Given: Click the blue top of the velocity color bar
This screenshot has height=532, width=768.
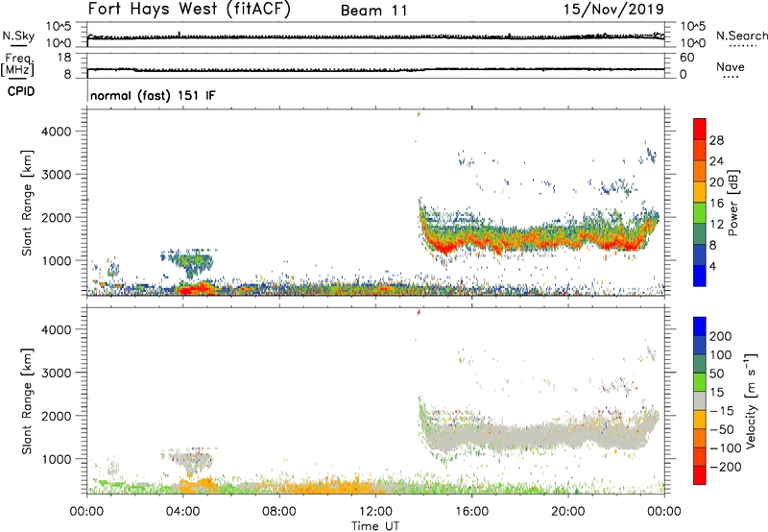Looking at the screenshot, I should pos(700,326).
